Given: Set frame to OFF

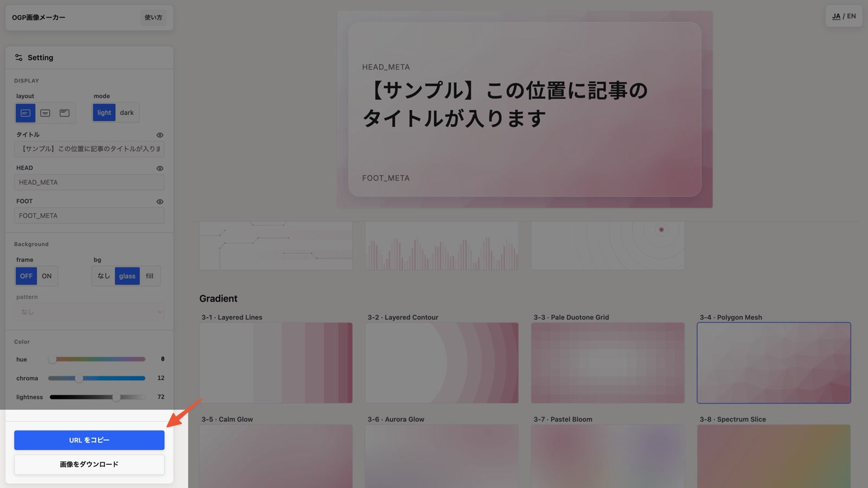Looking at the screenshot, I should click(x=26, y=276).
